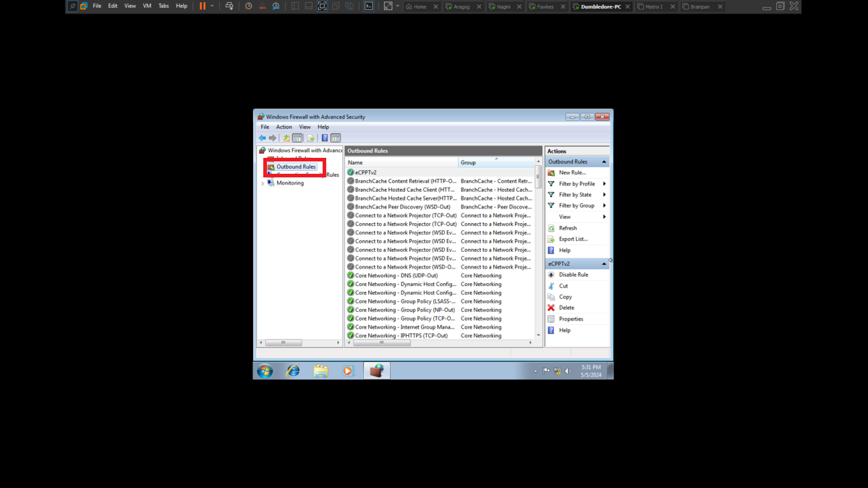This screenshot has height=488, width=868.
Task: Click the Copy icon in Actions pane
Action: point(551,297)
